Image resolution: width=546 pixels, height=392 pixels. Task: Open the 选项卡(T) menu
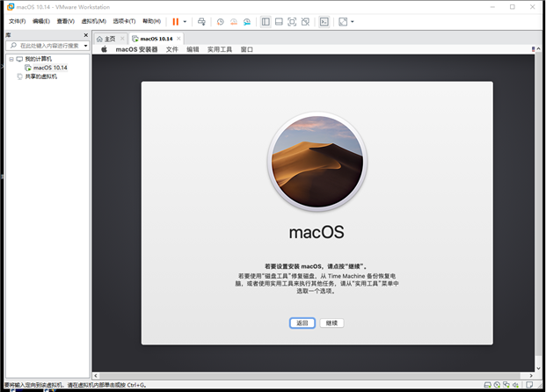(124, 21)
